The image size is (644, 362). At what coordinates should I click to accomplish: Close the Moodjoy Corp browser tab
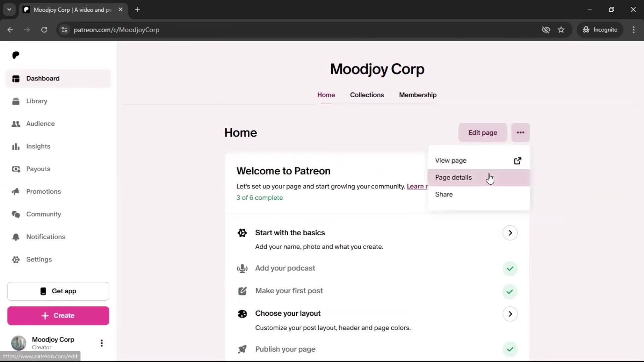point(120,10)
